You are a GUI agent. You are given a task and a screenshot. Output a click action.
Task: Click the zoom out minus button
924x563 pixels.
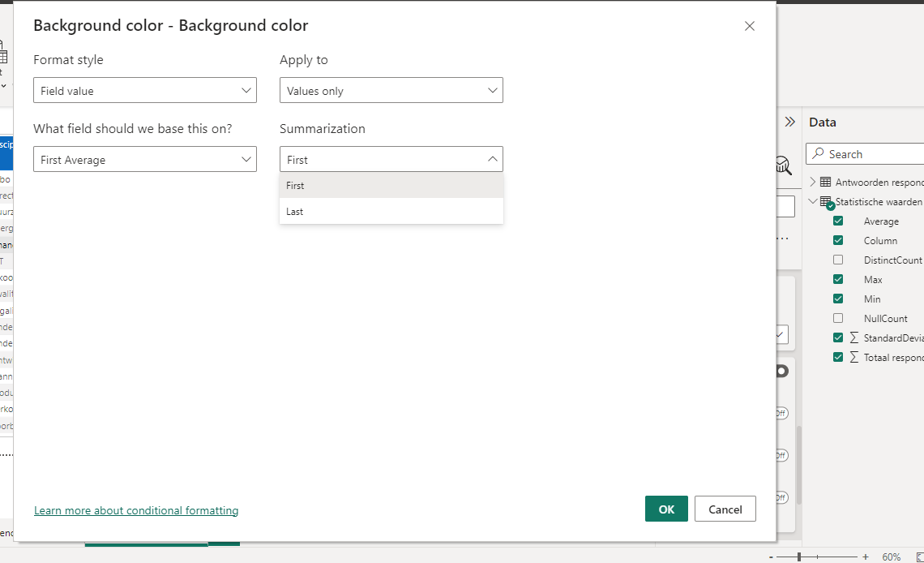(771, 557)
